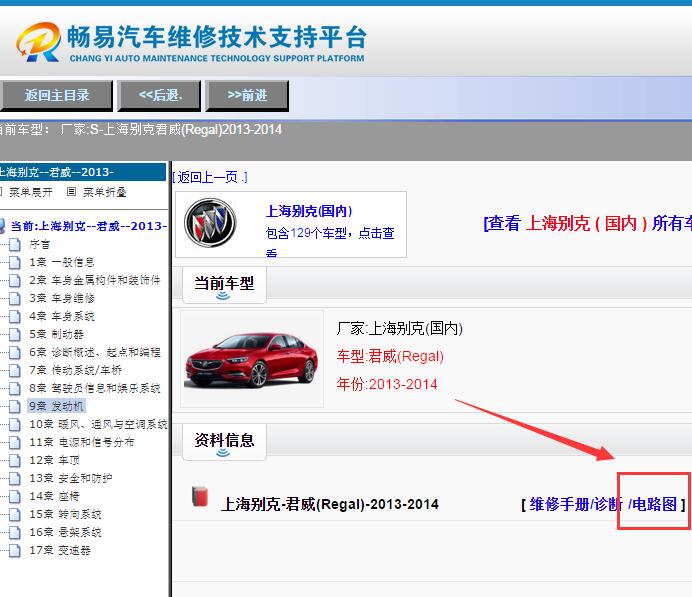The width and height of the screenshot is (692, 597).
Task: Open 13章 安全和防护
Action: [71, 478]
